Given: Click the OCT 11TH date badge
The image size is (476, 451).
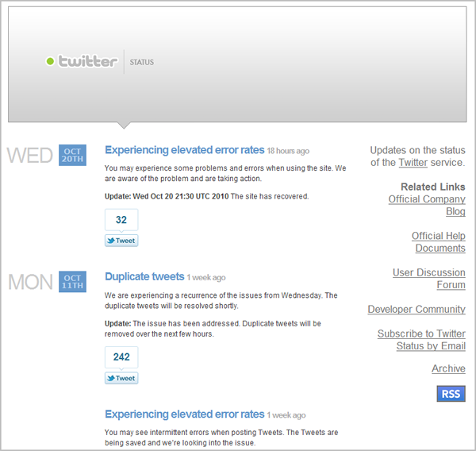Looking at the screenshot, I should (x=72, y=282).
